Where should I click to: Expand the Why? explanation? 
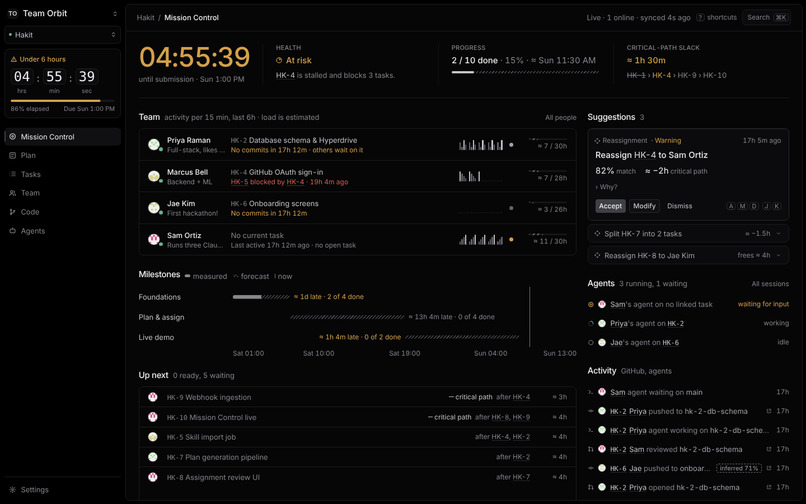pos(607,187)
